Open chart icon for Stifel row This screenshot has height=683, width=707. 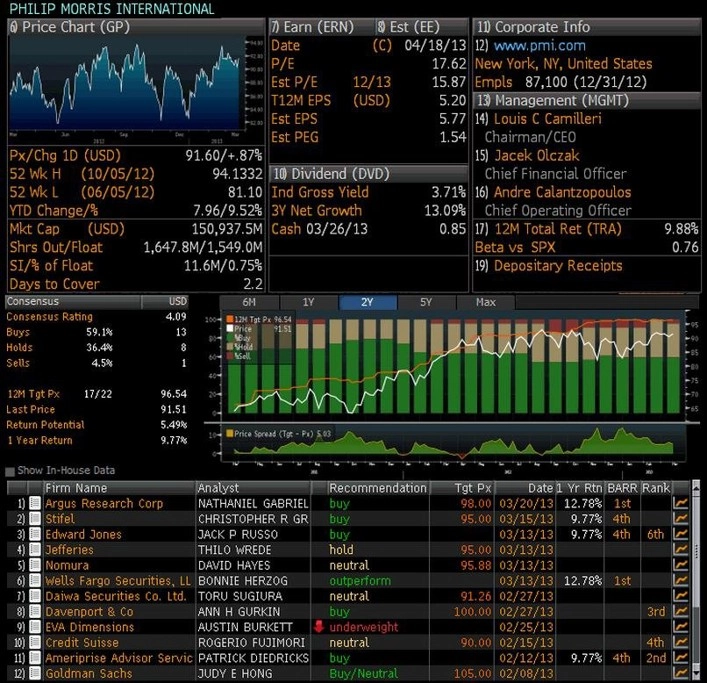point(680,518)
